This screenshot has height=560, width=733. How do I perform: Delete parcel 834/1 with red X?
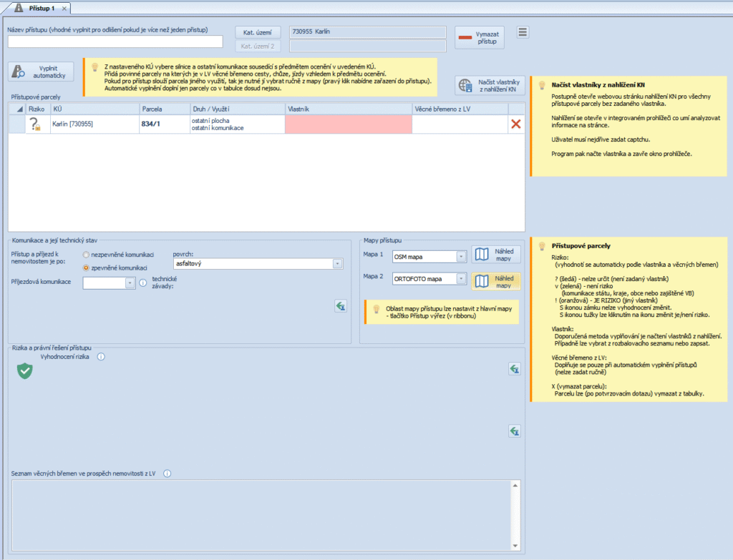[516, 124]
